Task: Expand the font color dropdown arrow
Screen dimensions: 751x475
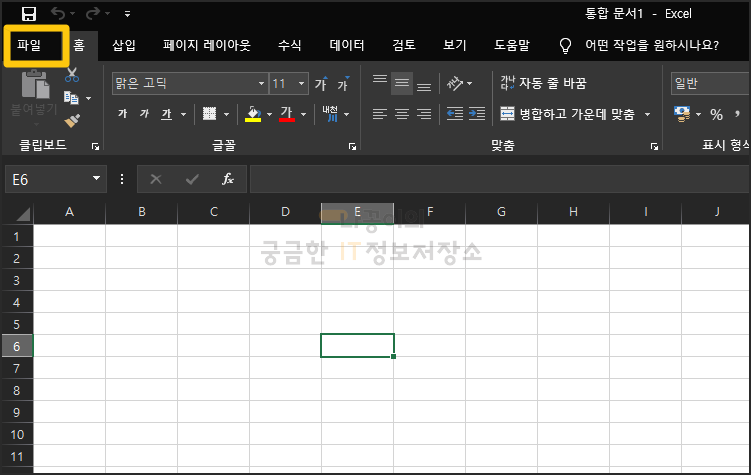Action: pyautogui.click(x=304, y=114)
